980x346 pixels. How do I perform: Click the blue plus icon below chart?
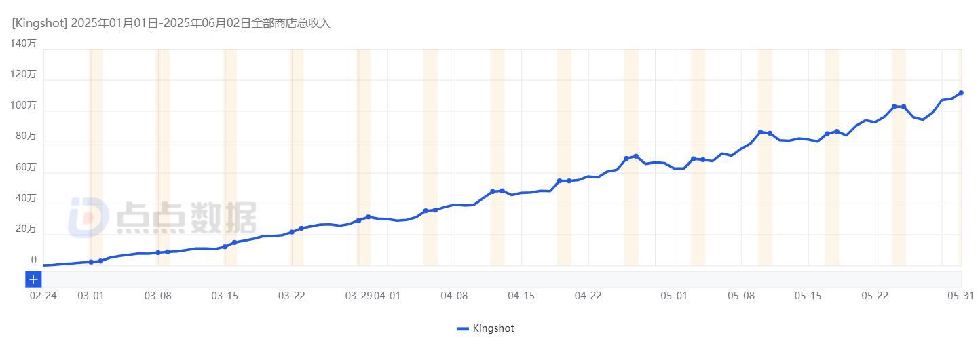[33, 279]
